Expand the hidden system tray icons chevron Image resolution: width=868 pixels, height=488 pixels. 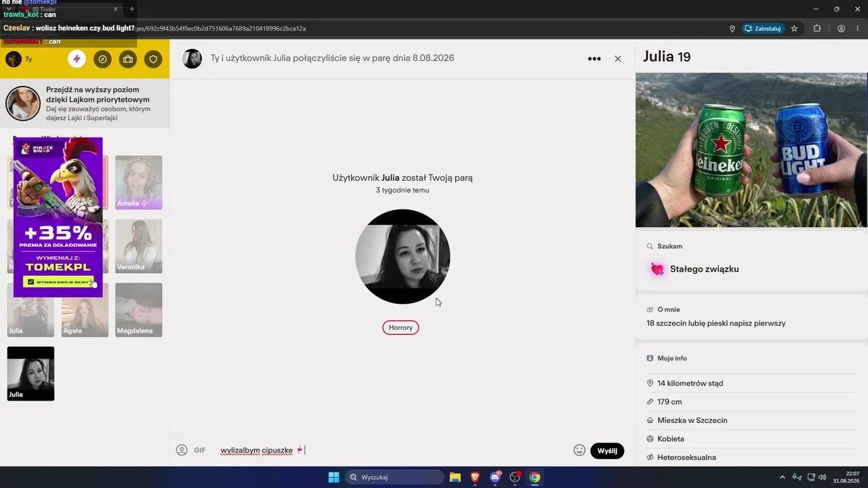coord(783,477)
